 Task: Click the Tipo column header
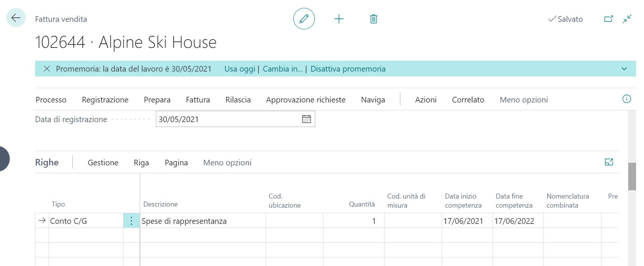tap(58, 204)
